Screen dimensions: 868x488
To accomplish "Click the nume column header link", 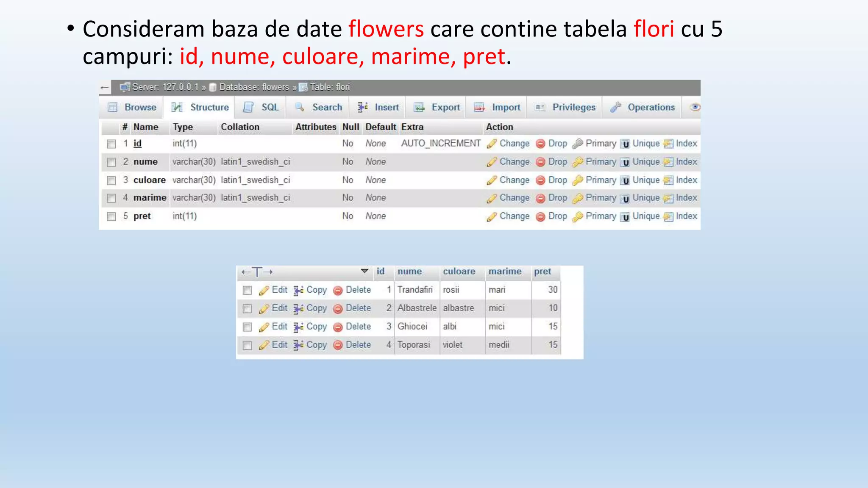I will point(409,271).
